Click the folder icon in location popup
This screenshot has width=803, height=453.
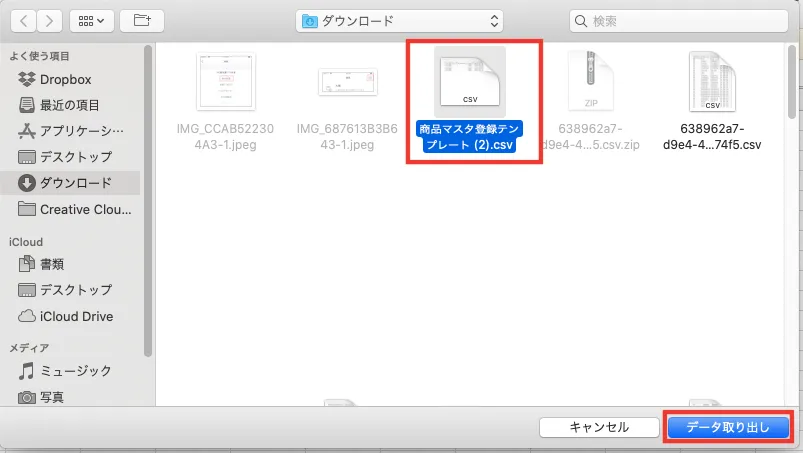pos(310,21)
